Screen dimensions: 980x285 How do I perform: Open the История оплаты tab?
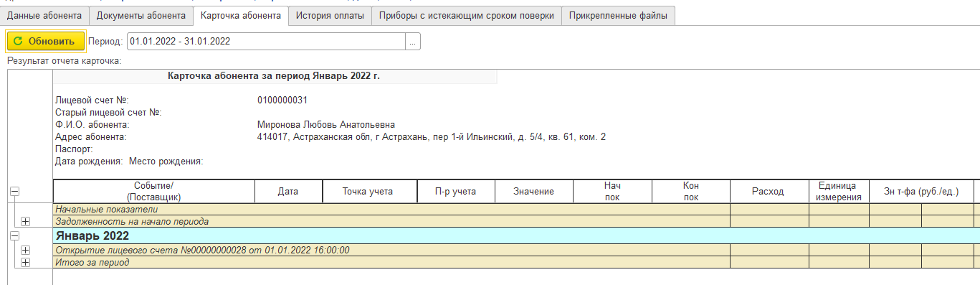coord(330,16)
